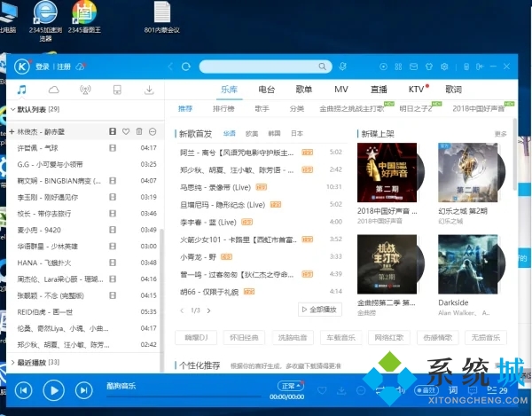This screenshot has height=416, width=532.
Task: Click the 全部播放 button
Action: [319, 310]
